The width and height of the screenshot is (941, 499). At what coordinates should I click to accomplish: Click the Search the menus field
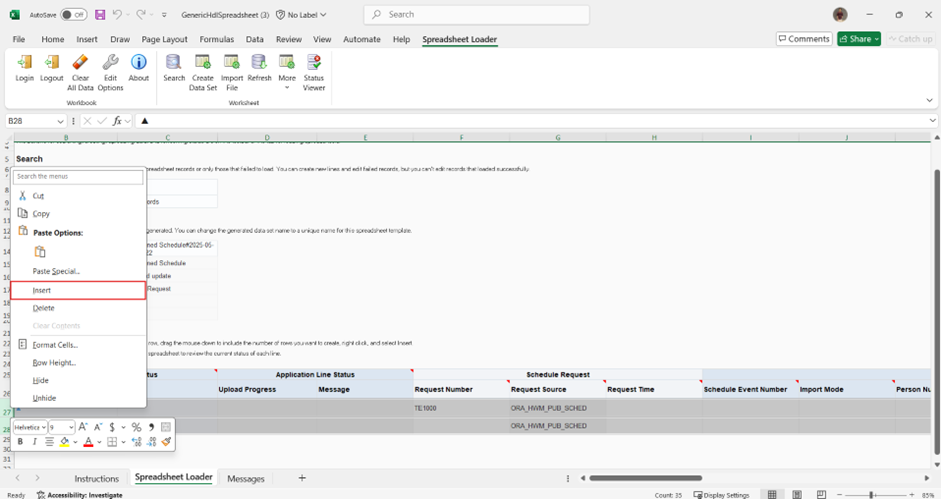pyautogui.click(x=78, y=177)
